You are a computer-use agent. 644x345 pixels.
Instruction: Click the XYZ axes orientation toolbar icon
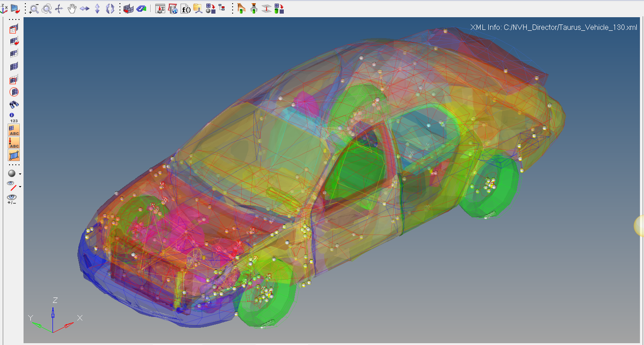point(4,9)
